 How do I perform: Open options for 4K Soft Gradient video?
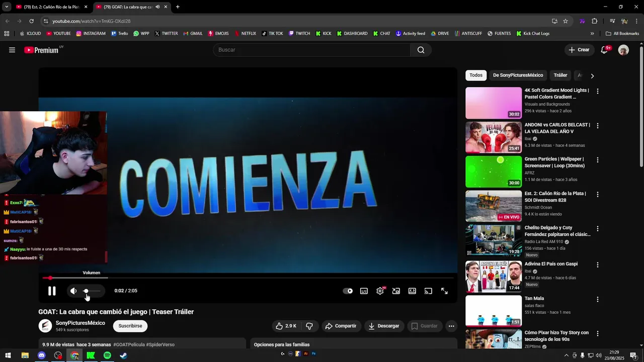(x=598, y=92)
